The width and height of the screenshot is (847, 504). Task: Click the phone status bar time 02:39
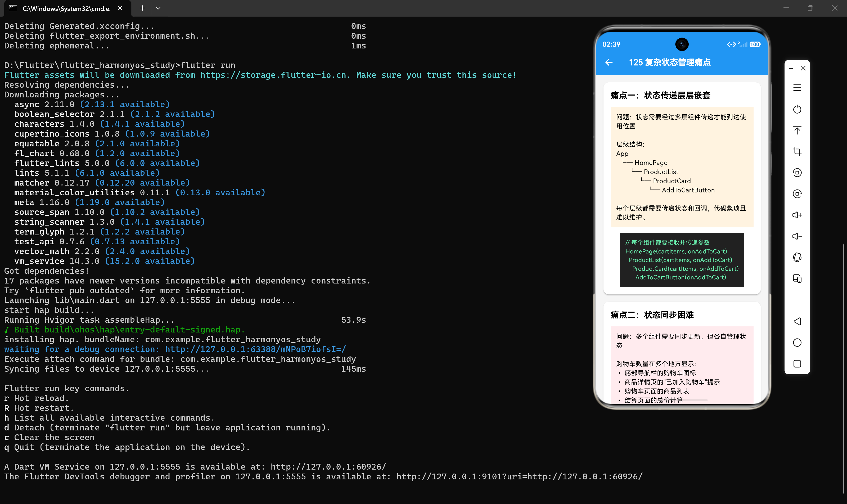611,44
